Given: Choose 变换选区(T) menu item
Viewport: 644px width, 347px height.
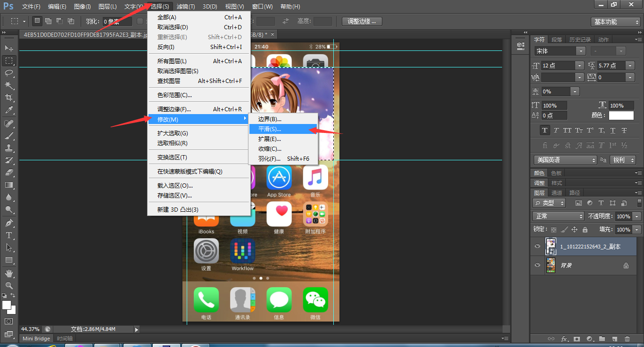Looking at the screenshot, I should pyautogui.click(x=198, y=157).
